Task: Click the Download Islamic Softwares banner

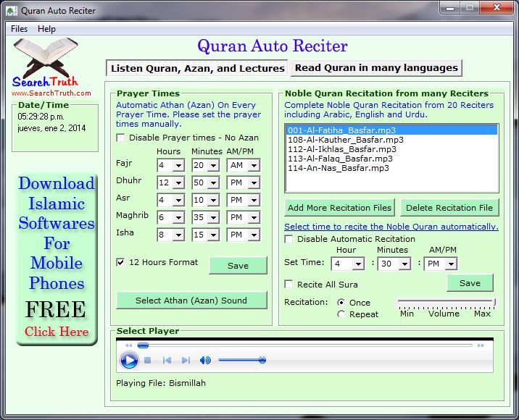Action: (57, 260)
